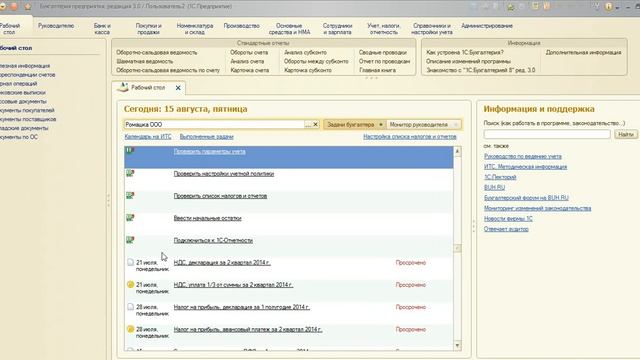640x360 pixels.
Task: Open organization selection with the ellipsis button
Action: (x=308, y=124)
